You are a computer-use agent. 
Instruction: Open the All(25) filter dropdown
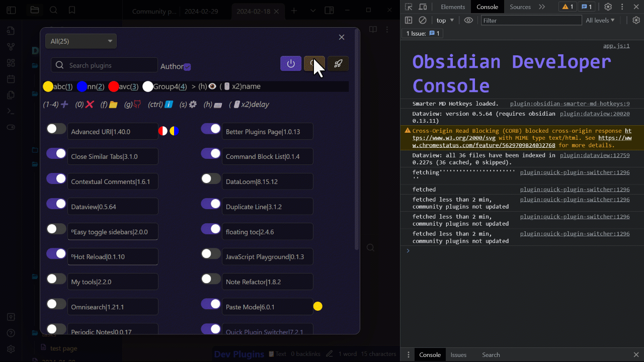(81, 41)
